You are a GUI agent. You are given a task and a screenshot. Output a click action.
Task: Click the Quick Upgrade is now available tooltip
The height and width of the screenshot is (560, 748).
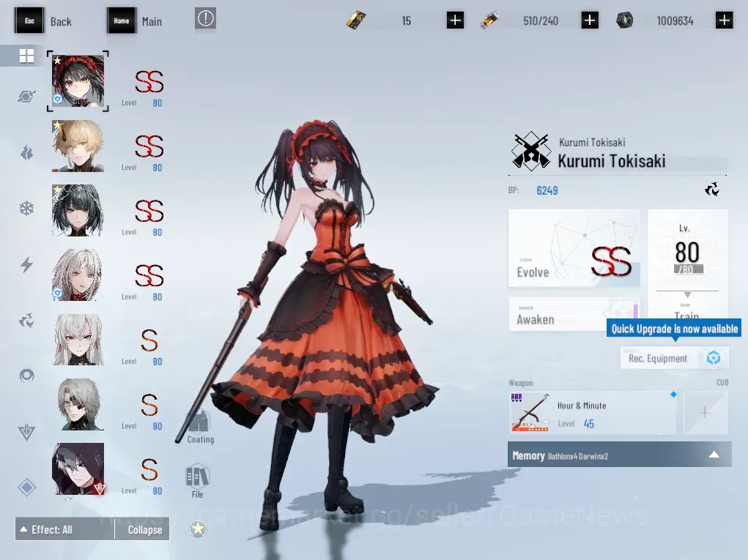pos(673,329)
